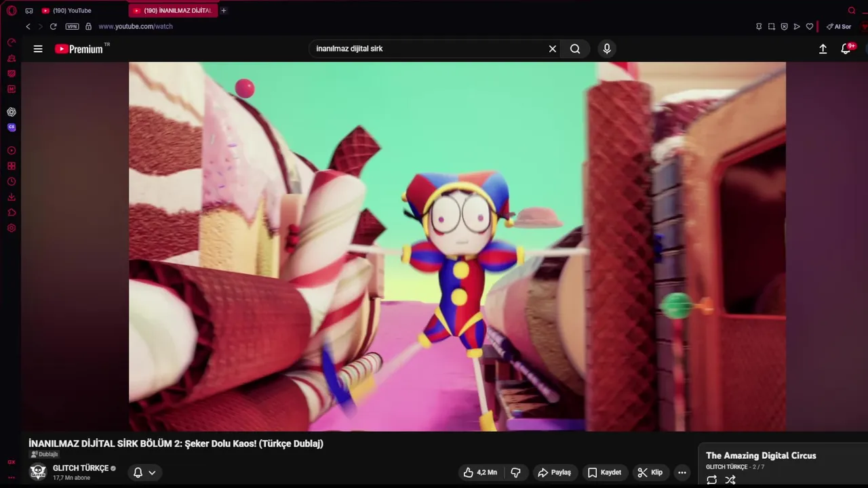Share the video using Paylaş

coord(554,472)
